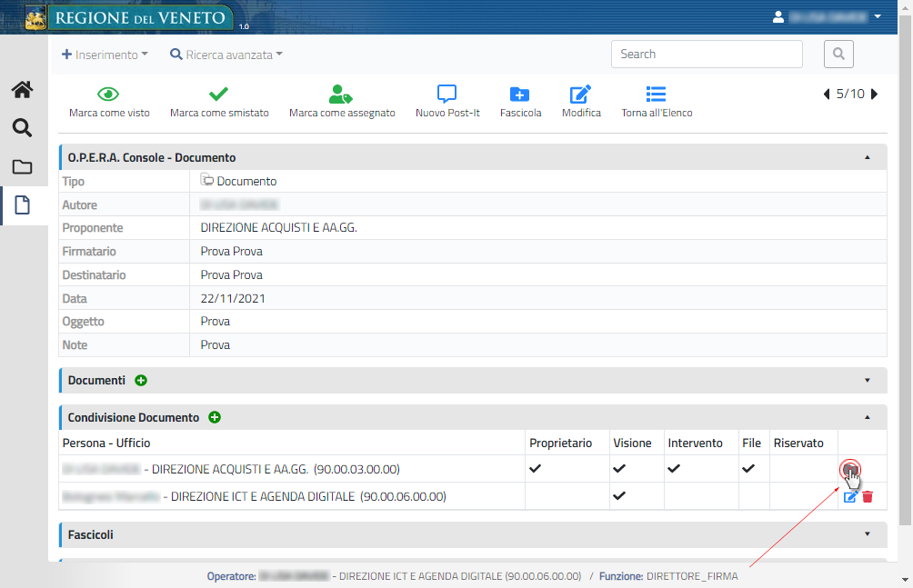Open the Ricerca avanzata dropdown
Image resolution: width=913 pixels, height=588 pixels.
[x=226, y=55]
